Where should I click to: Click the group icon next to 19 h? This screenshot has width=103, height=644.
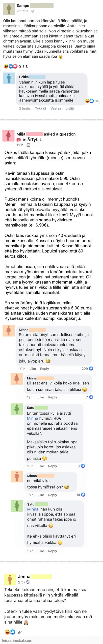[28, 145]
